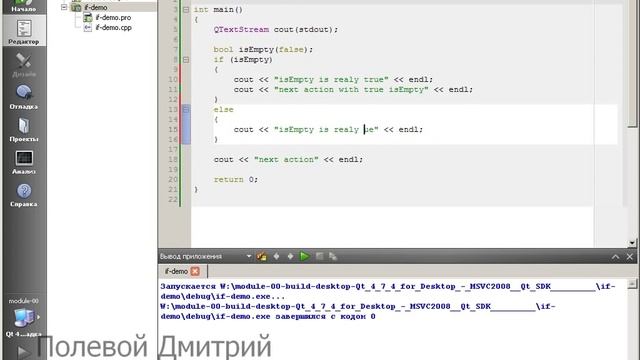Stop the running application in output pane
Image resolution: width=640 pixels, height=360 pixels.
(x=320, y=256)
